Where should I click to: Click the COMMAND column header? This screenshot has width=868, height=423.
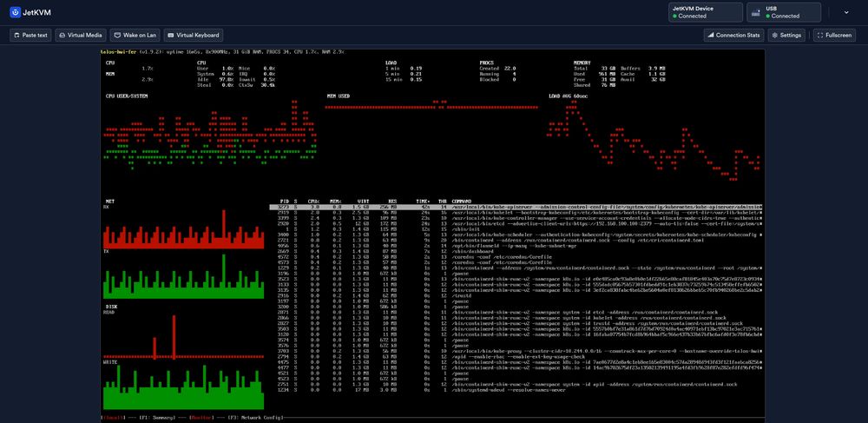(x=462, y=201)
